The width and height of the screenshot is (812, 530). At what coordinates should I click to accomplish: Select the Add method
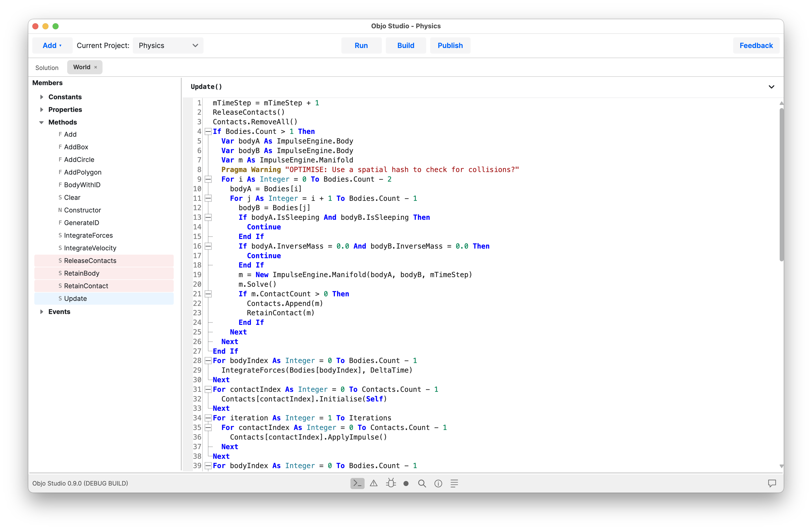point(104,134)
